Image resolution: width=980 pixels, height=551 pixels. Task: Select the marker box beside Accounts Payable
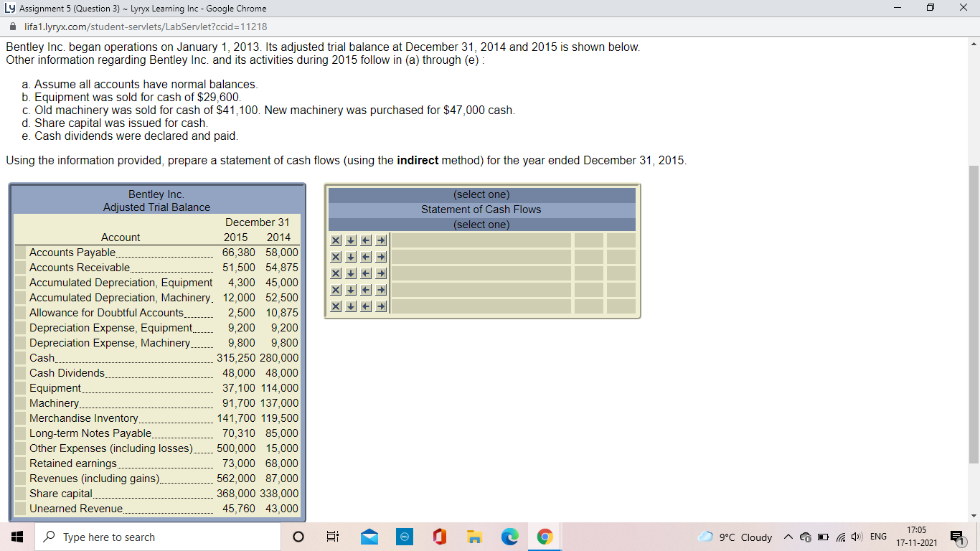19,252
